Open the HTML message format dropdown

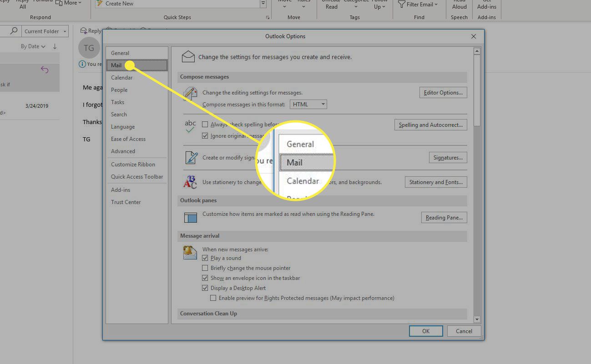coord(308,105)
